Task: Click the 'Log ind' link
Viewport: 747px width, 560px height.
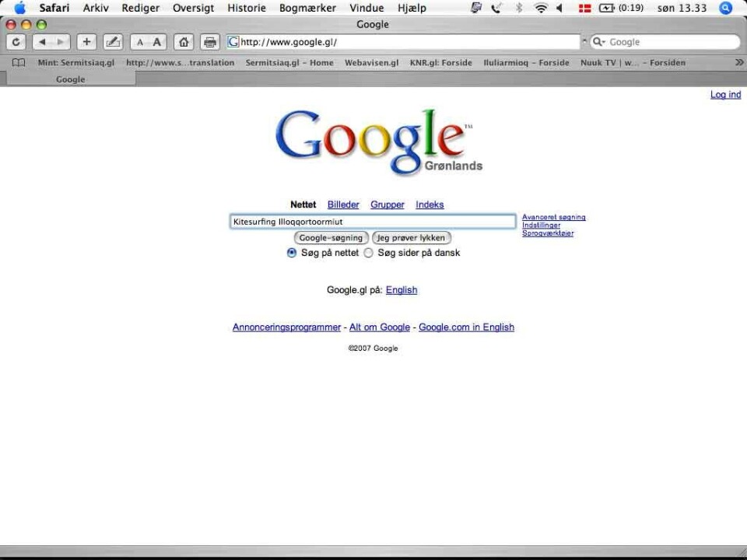Action: (x=725, y=94)
